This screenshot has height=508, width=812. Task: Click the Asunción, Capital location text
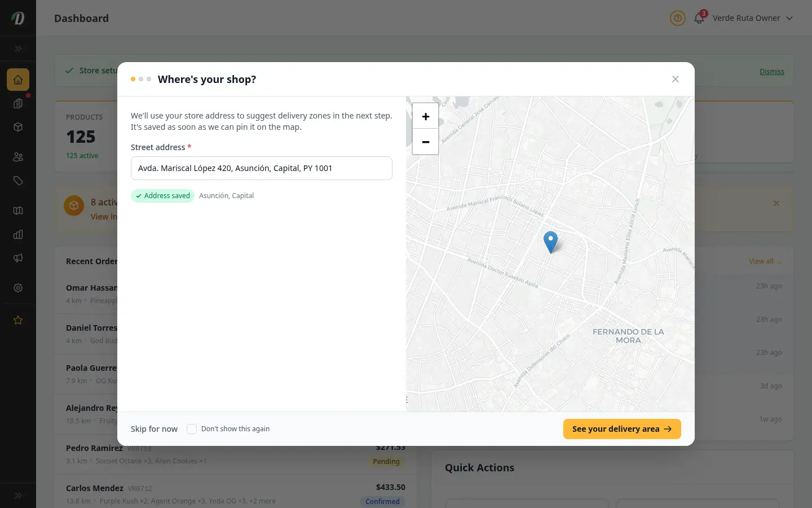(x=226, y=196)
